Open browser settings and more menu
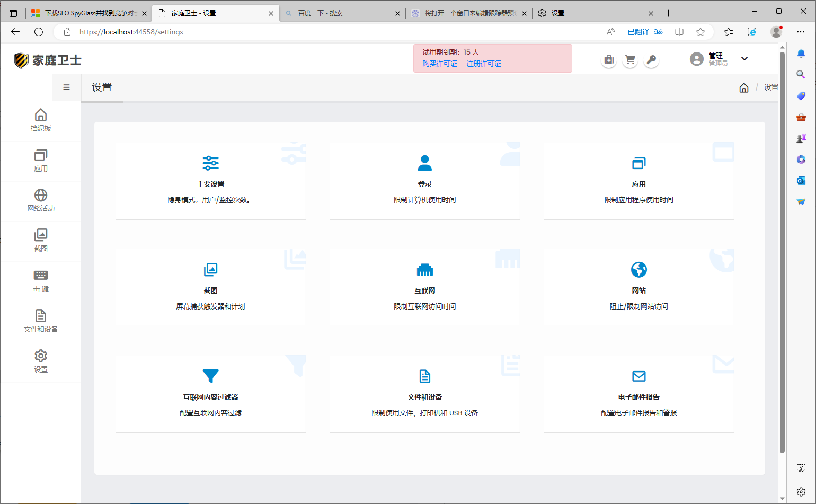Image resolution: width=816 pixels, height=504 pixels. pos(801,32)
